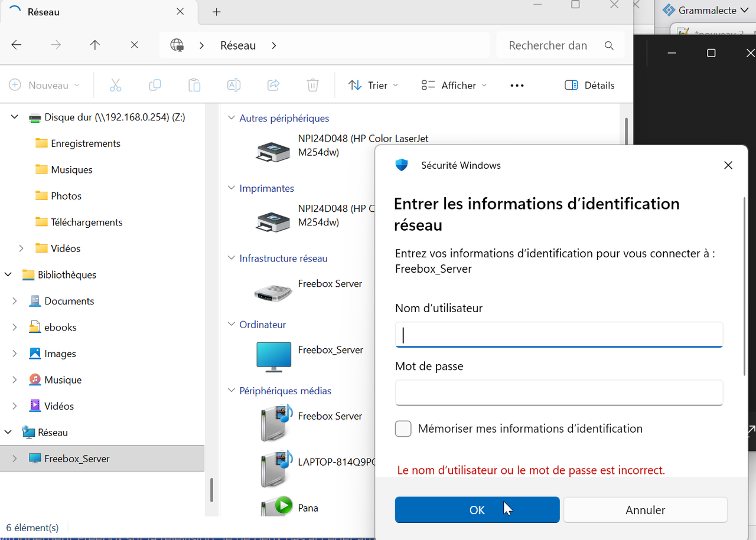Click the Nom d'utilisateur input field

[559, 335]
